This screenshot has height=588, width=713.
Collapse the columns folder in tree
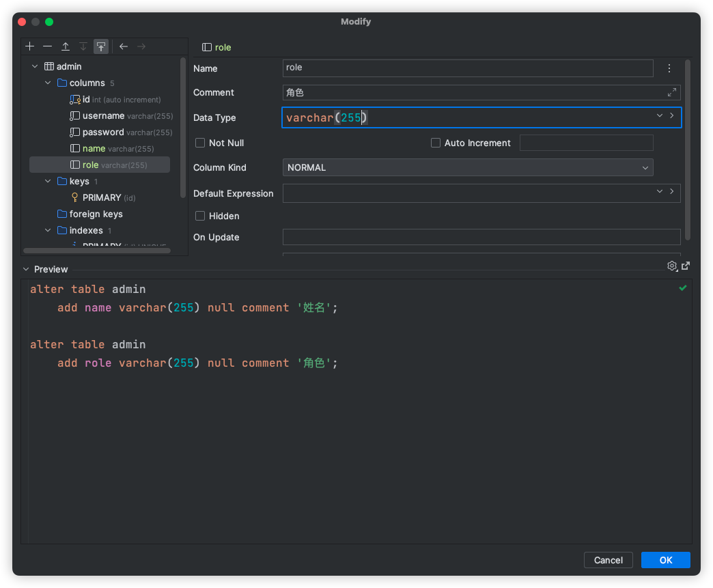pyautogui.click(x=48, y=83)
